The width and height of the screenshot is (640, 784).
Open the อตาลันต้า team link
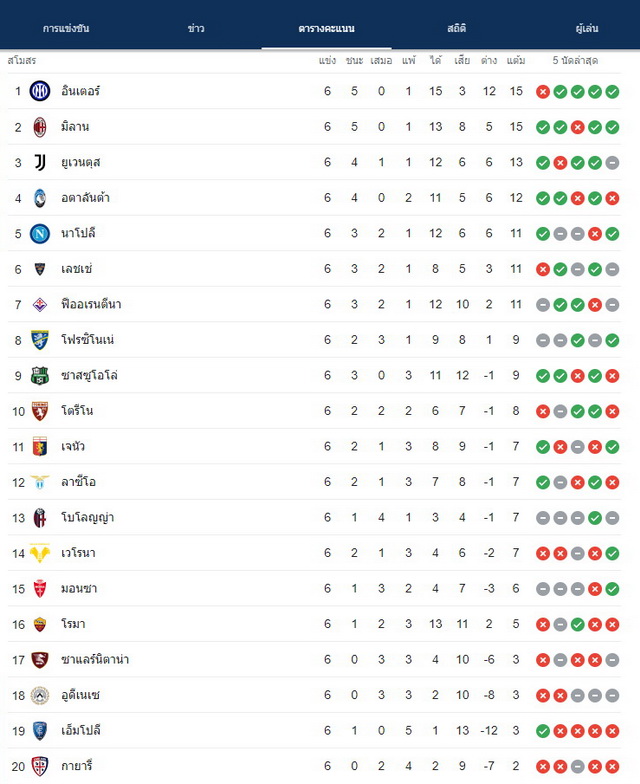[x=86, y=198]
